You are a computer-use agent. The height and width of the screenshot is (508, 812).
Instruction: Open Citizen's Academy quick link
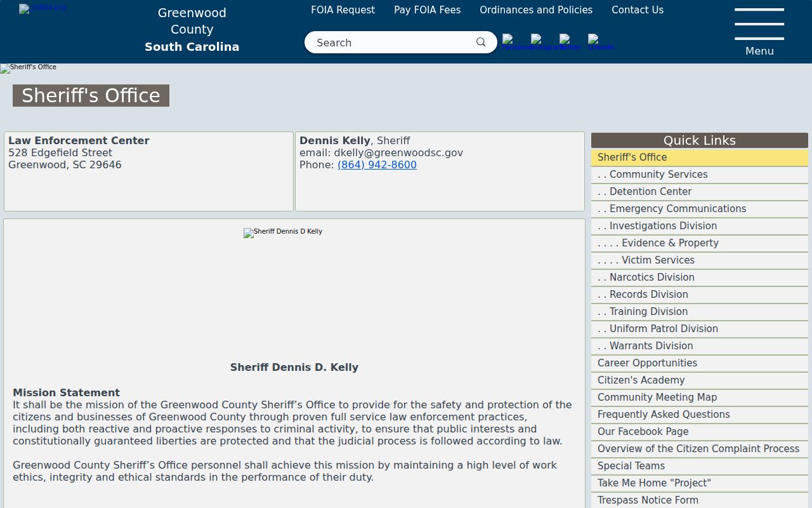pos(700,380)
